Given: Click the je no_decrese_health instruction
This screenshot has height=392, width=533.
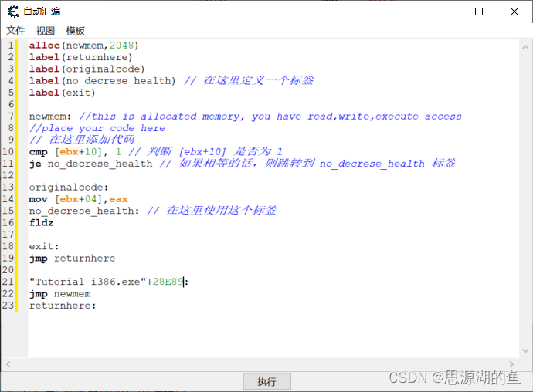Looking at the screenshot, I should [90, 164].
